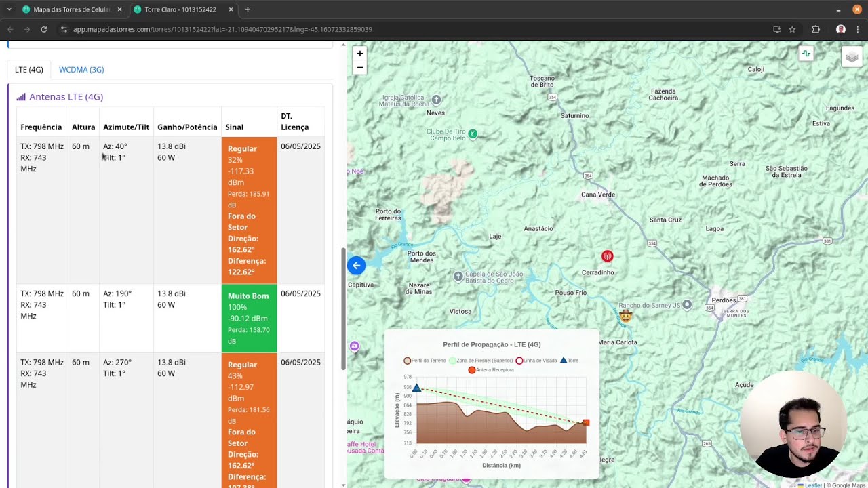Open new browser tab
This screenshot has height=488, width=868.
pyautogui.click(x=248, y=9)
